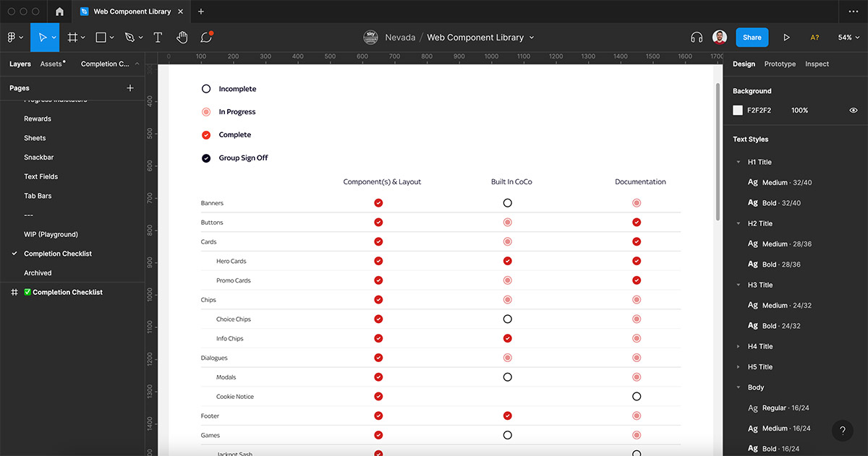Expand the H4 Title text style group
Image resolution: width=868 pixels, height=456 pixels.
(x=739, y=347)
